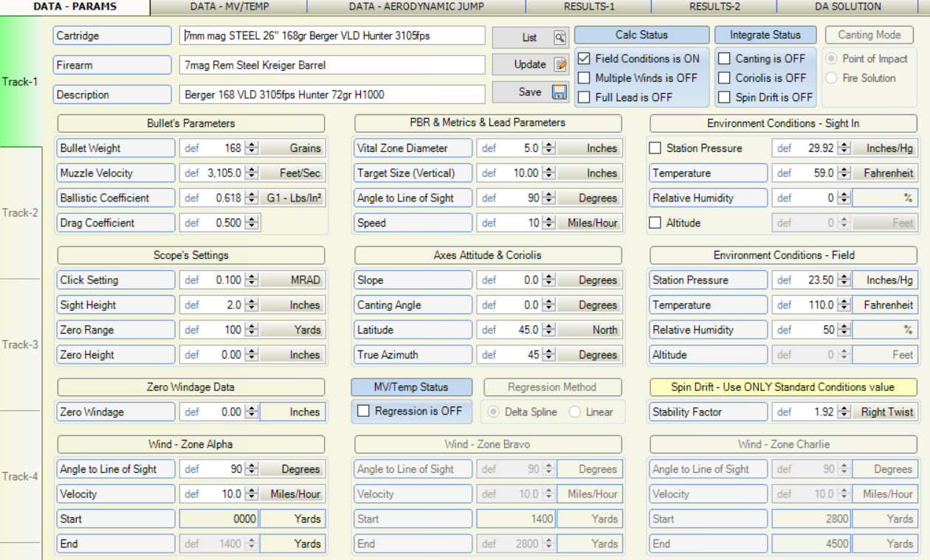The height and width of the screenshot is (560, 930).
Task: Click the Zero Windage value field
Action: [223, 412]
